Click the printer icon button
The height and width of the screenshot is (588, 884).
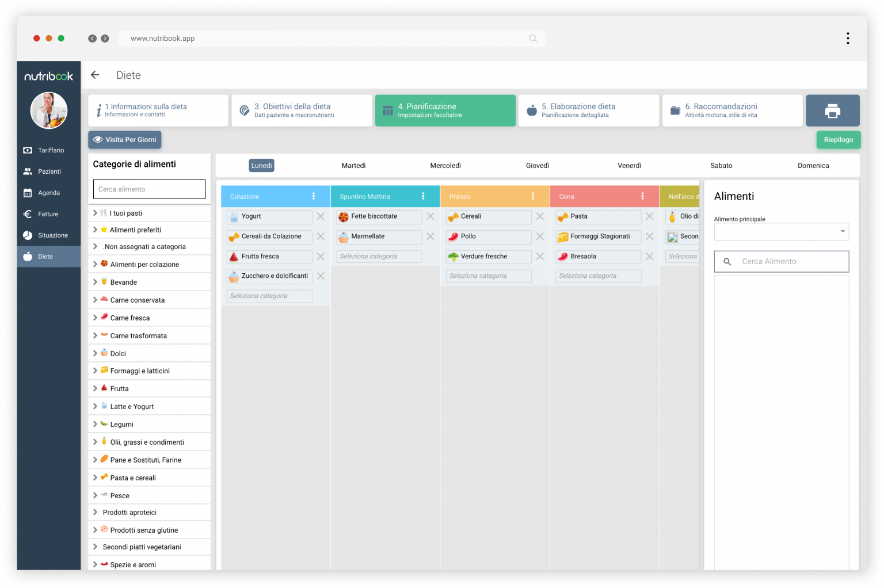832,110
